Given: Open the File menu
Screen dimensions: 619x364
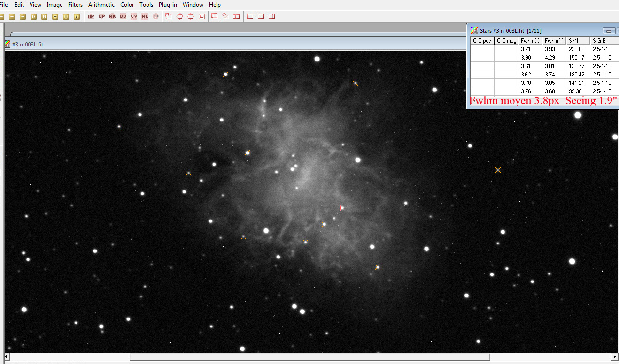Looking at the screenshot, I should (4, 5).
